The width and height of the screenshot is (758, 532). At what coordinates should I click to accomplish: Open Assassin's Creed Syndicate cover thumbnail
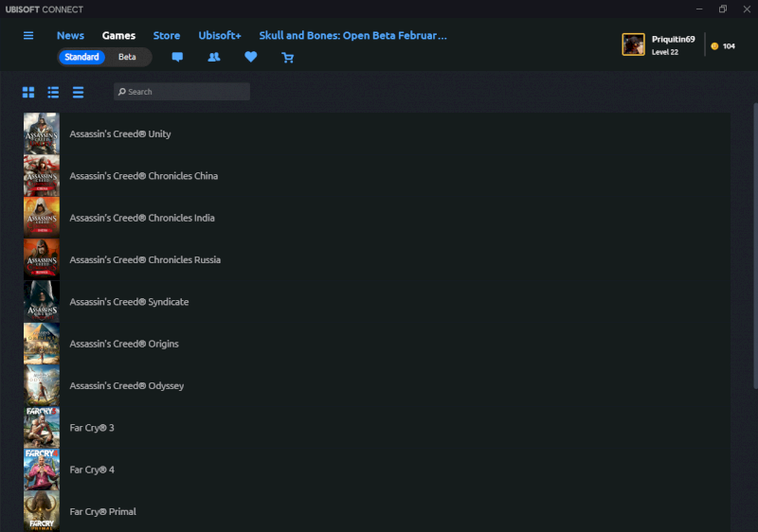tap(42, 302)
